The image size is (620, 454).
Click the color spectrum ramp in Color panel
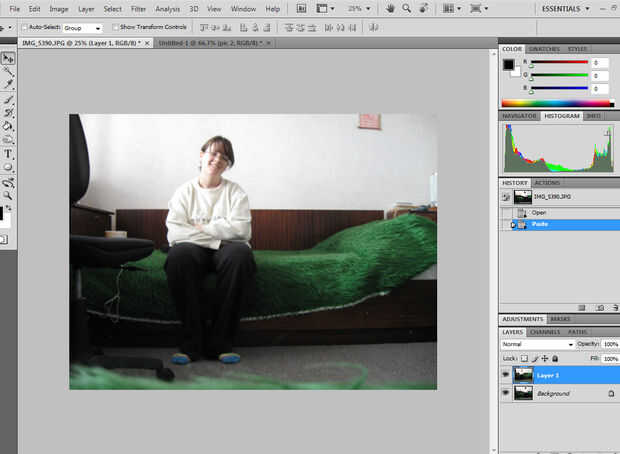[x=557, y=103]
